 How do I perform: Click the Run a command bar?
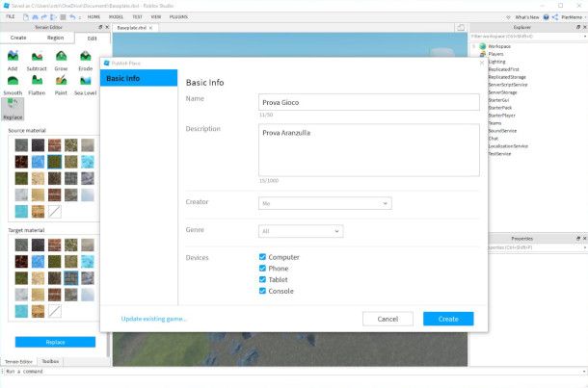pyautogui.click(x=292, y=371)
